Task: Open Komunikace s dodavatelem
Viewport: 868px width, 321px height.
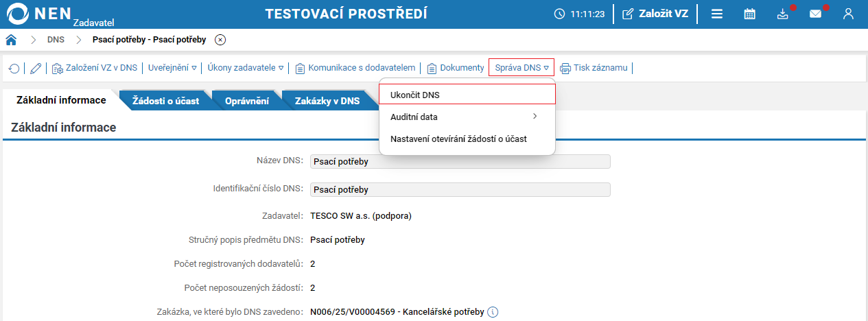Action: coord(355,68)
